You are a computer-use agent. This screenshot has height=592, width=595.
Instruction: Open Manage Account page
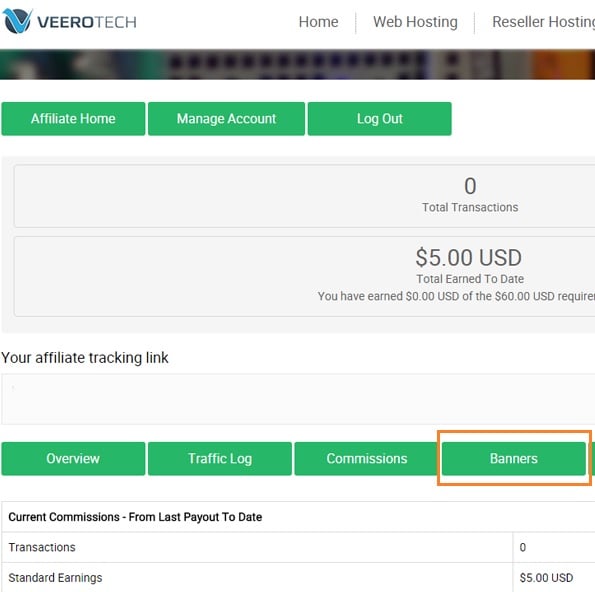pyautogui.click(x=226, y=119)
